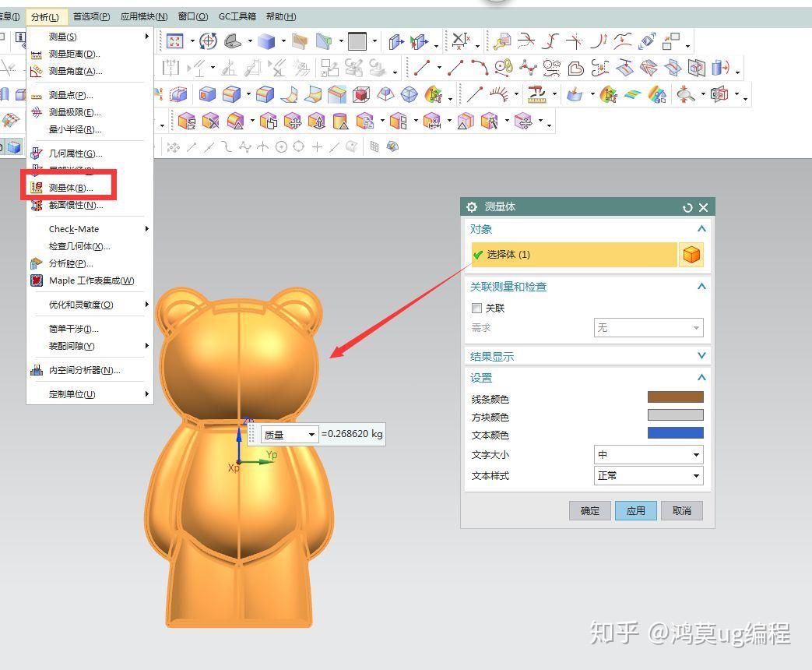Click the grid icon on the bottom snap toolbar
This screenshot has height=670, width=812.
[374, 146]
